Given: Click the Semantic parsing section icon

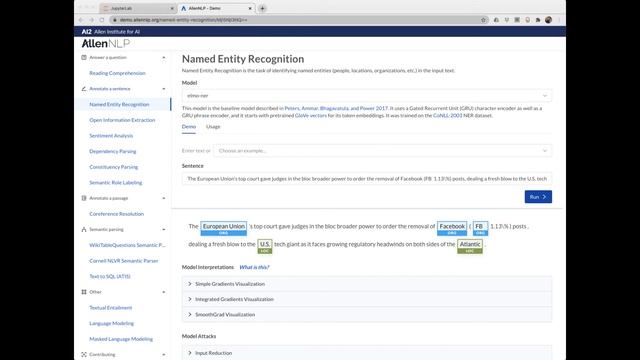Looking at the screenshot, I should (84, 229).
